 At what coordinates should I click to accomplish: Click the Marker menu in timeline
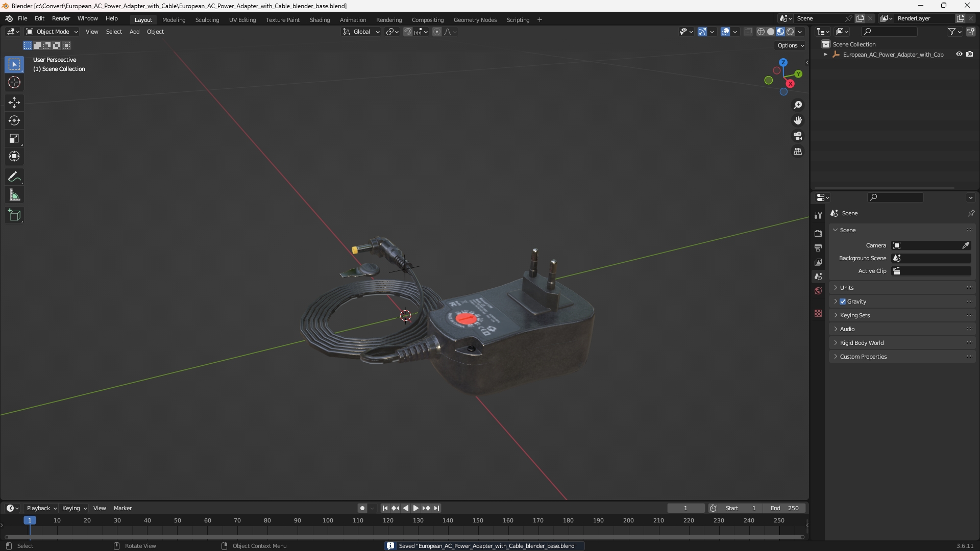pyautogui.click(x=122, y=508)
